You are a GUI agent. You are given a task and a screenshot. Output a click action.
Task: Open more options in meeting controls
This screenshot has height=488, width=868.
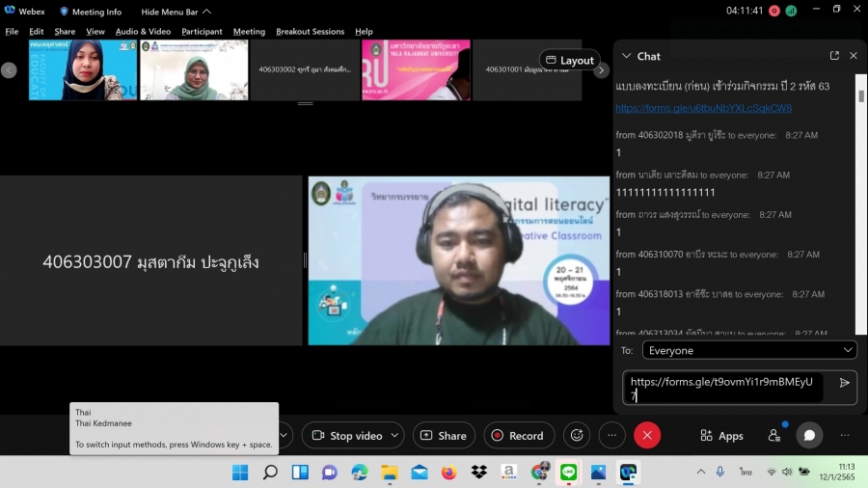(611, 436)
